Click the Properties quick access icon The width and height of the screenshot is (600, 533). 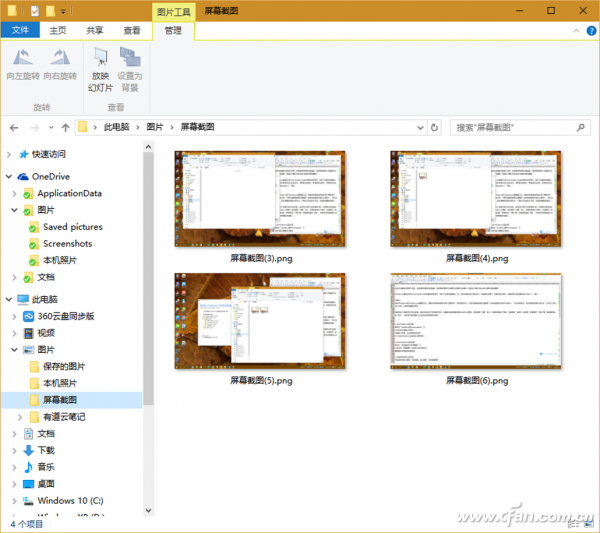34,11
